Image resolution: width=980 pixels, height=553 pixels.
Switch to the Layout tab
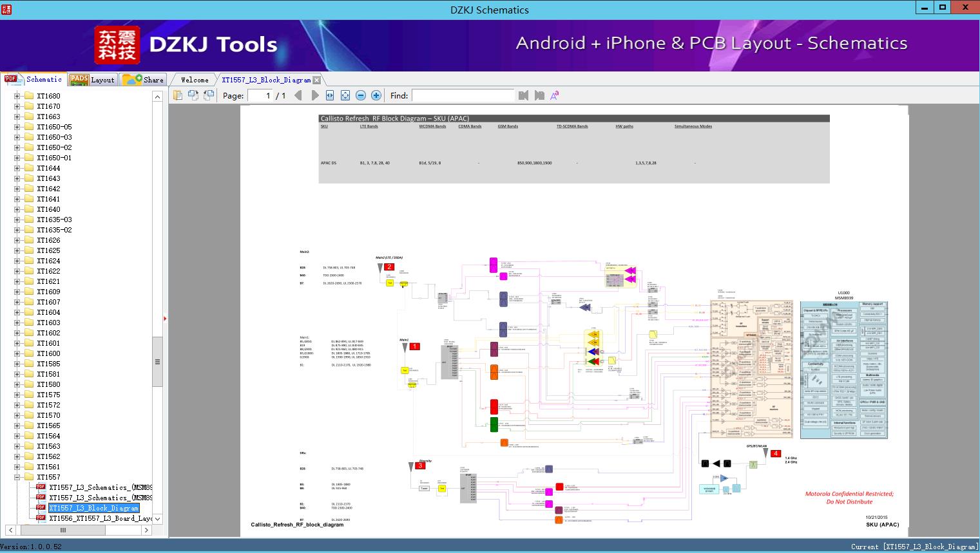[x=92, y=80]
